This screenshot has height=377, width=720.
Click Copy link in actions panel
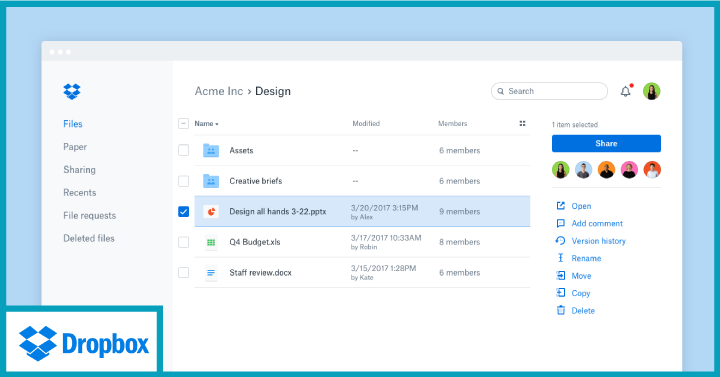click(x=580, y=293)
